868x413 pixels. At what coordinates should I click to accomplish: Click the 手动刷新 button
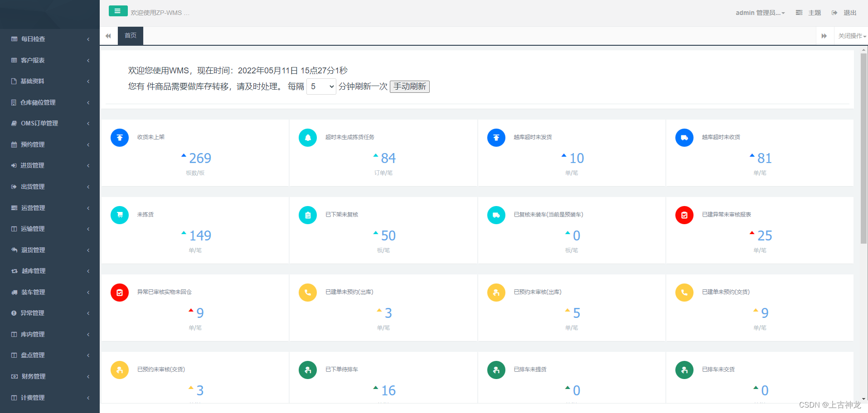[410, 86]
